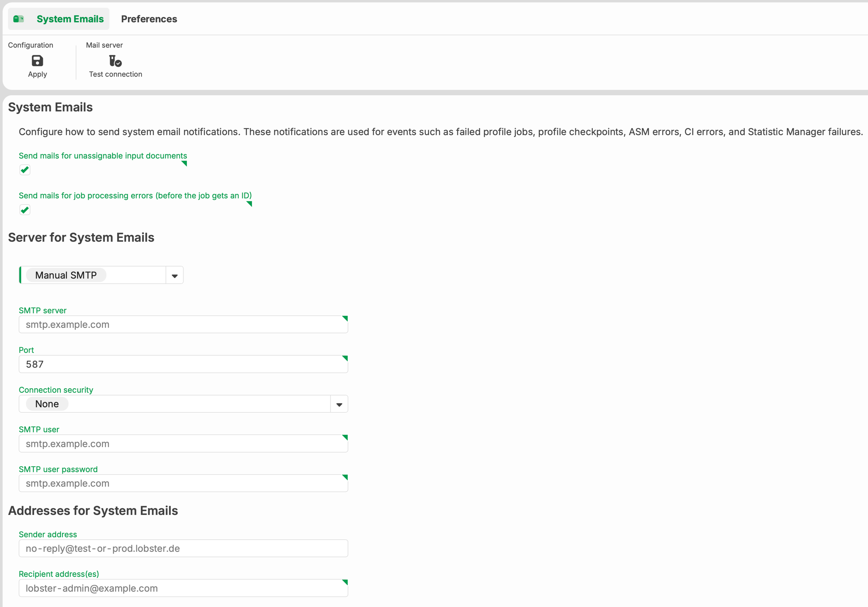The height and width of the screenshot is (607, 868).
Task: Toggle the 'unassignable input documents' mail checkbox
Action: click(x=25, y=170)
